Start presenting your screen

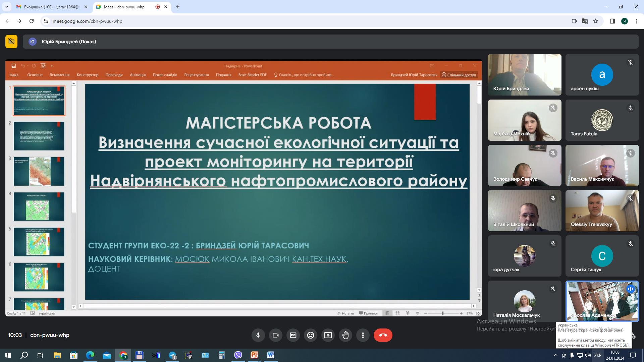click(328, 335)
